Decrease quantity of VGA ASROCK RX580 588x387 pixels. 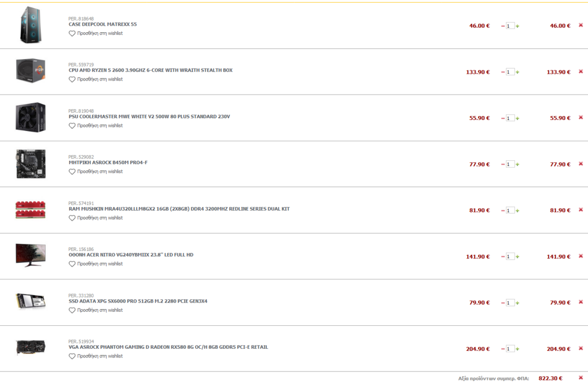503,349
